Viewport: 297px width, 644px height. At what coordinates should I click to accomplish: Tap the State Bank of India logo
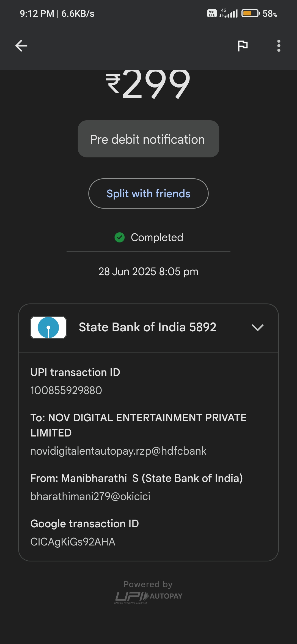(x=48, y=328)
